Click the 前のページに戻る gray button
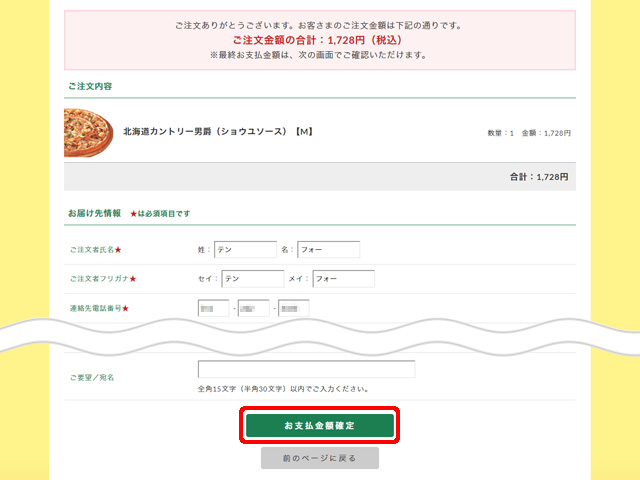Image resolution: width=640 pixels, height=480 pixels. 320,458
